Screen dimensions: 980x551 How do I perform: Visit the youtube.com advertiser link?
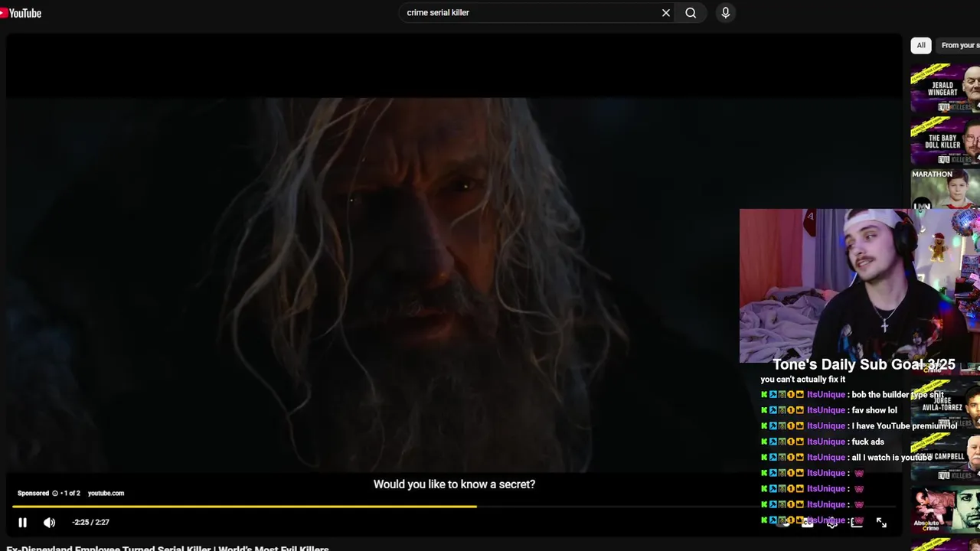pyautogui.click(x=106, y=494)
